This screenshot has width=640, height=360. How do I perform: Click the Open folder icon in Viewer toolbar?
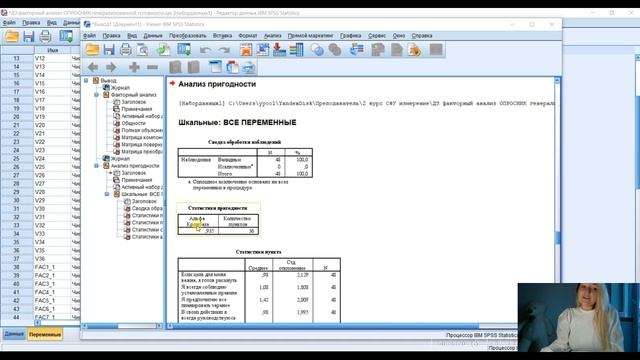coord(92,50)
